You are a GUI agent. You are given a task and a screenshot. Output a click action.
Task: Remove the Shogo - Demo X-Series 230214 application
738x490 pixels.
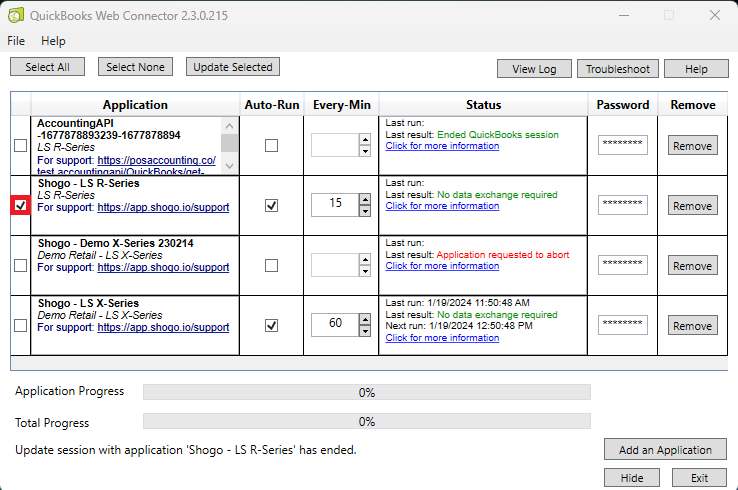tap(693, 266)
